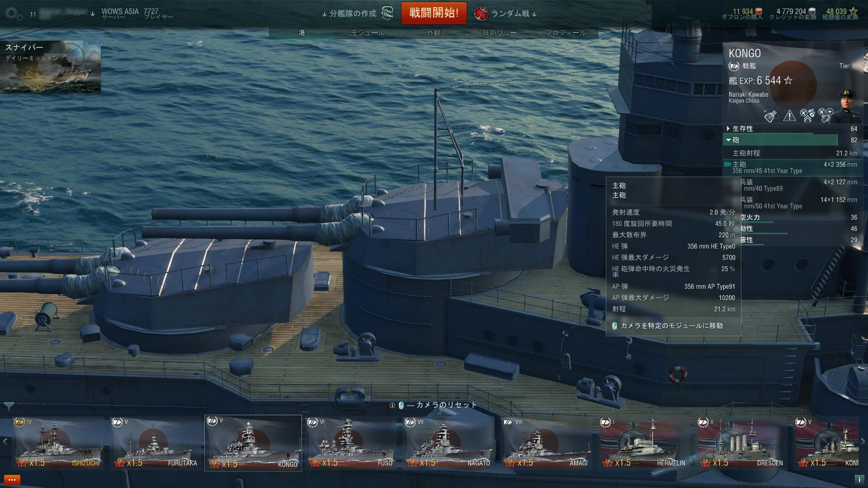
Task: Select the NAGATO ship thumbnail
Action: (449, 443)
